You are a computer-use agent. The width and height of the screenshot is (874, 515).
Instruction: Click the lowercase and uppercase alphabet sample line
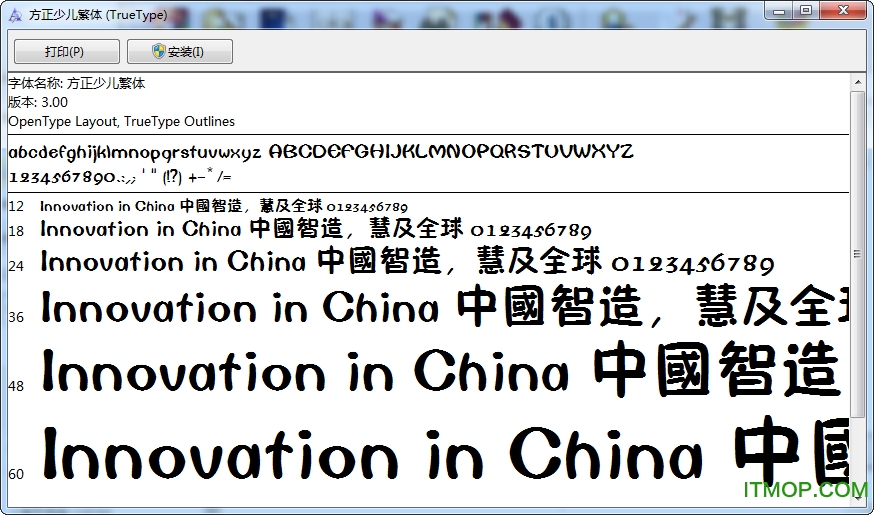coord(320,152)
